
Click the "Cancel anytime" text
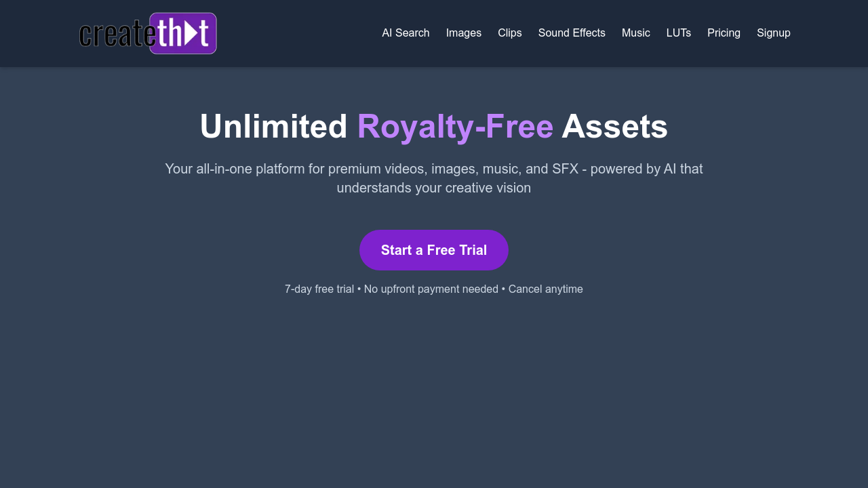[x=545, y=289]
